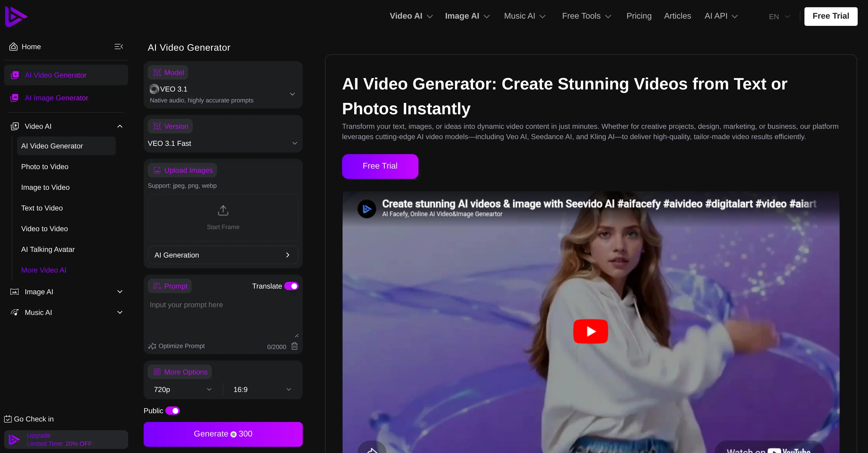Click the VEO 3.1 model logo

pos(154,89)
